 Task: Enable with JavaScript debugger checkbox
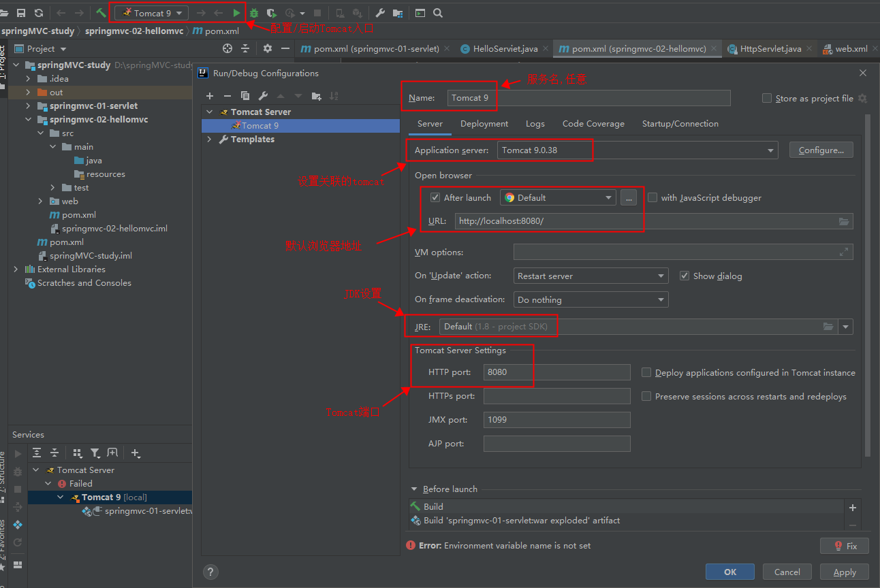(x=653, y=197)
